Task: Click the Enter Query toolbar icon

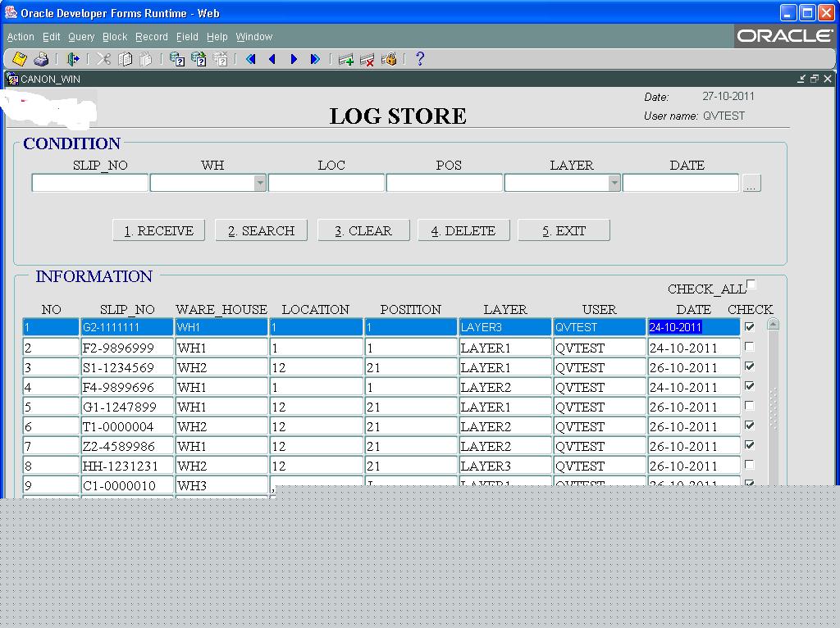Action: [176, 59]
